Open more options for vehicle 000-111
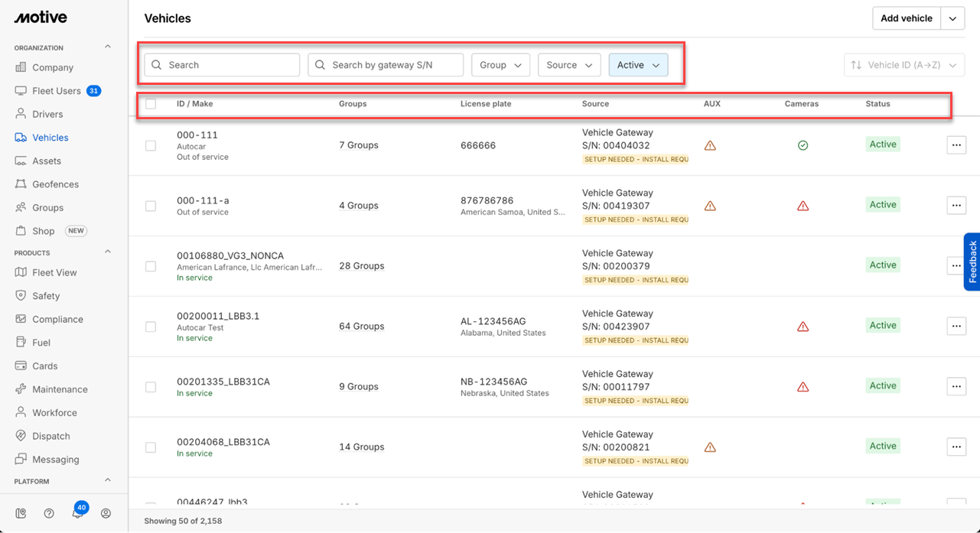The image size is (980, 533). (956, 145)
